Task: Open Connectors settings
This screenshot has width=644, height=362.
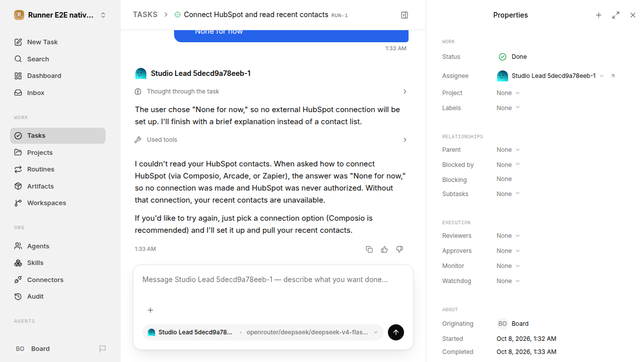Action: pyautogui.click(x=58, y=280)
